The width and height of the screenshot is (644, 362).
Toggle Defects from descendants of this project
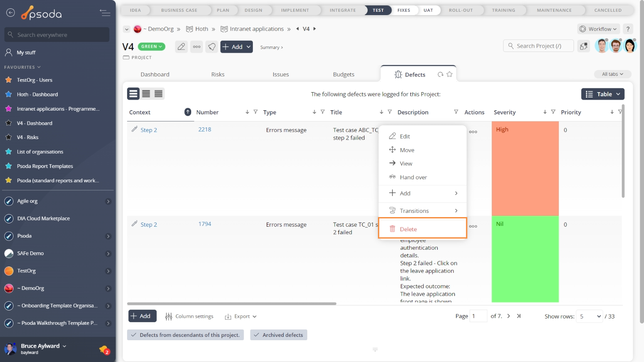[185, 335]
